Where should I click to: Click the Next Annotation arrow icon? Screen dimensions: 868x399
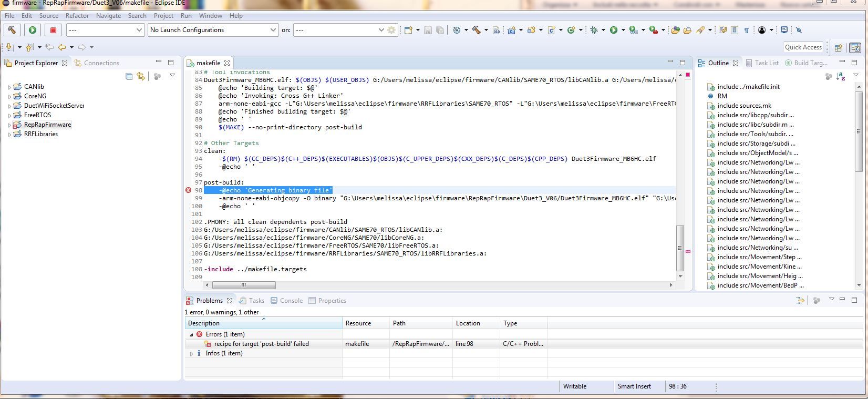click(x=9, y=47)
